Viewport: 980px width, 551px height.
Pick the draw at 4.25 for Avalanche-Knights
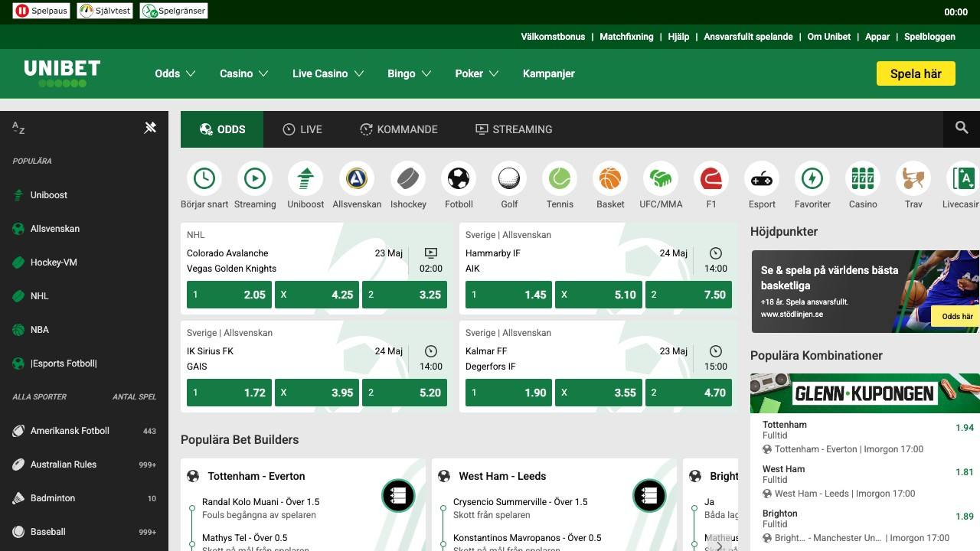click(x=317, y=295)
